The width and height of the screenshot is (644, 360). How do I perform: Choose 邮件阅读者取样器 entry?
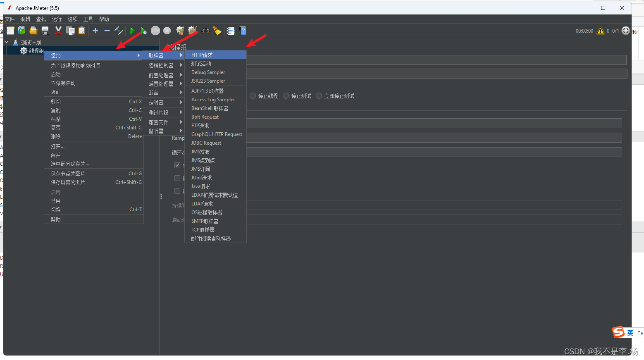[215, 238]
